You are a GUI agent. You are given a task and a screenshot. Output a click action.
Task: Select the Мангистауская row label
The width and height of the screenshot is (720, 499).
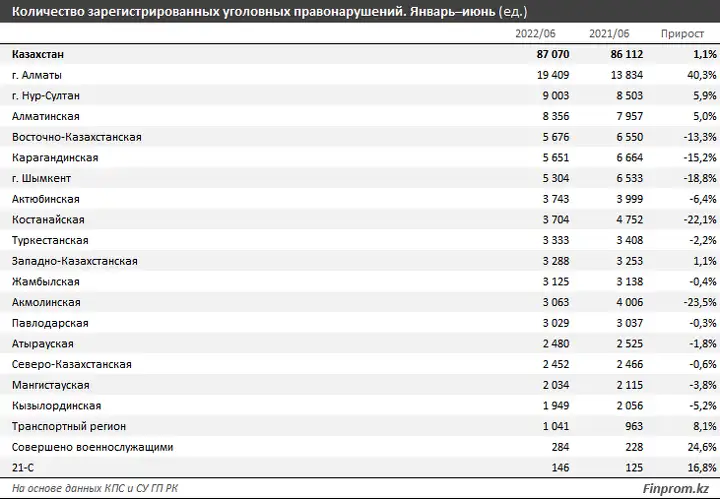[51, 385]
